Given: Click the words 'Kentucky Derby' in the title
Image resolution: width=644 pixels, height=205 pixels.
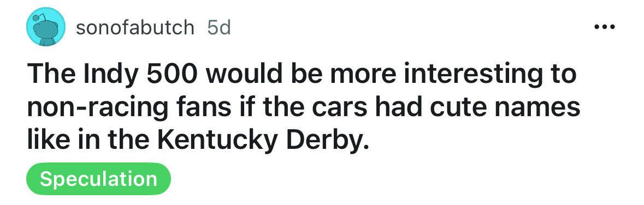Looking at the screenshot, I should (260, 140).
